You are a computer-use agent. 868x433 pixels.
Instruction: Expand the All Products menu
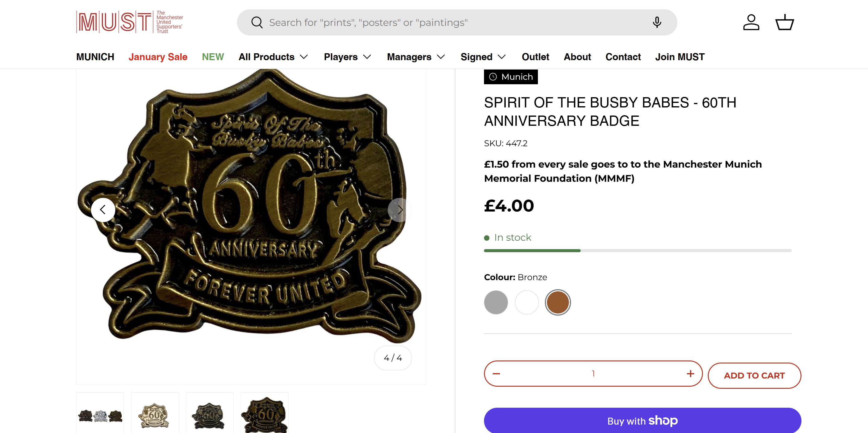[x=273, y=57]
